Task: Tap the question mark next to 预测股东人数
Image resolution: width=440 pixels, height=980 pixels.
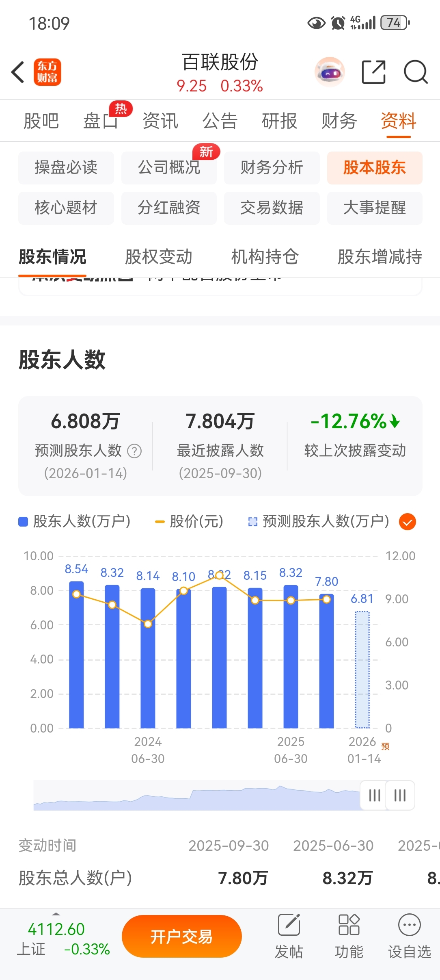Action: pyautogui.click(x=134, y=451)
